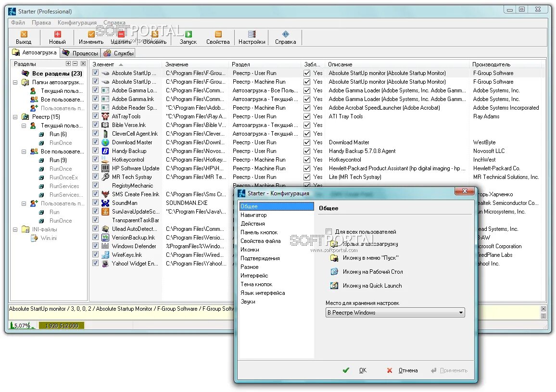This screenshot has height=392, width=556.
Task: Uncheck the Windows Defender entry checkbox
Action: click(x=95, y=246)
